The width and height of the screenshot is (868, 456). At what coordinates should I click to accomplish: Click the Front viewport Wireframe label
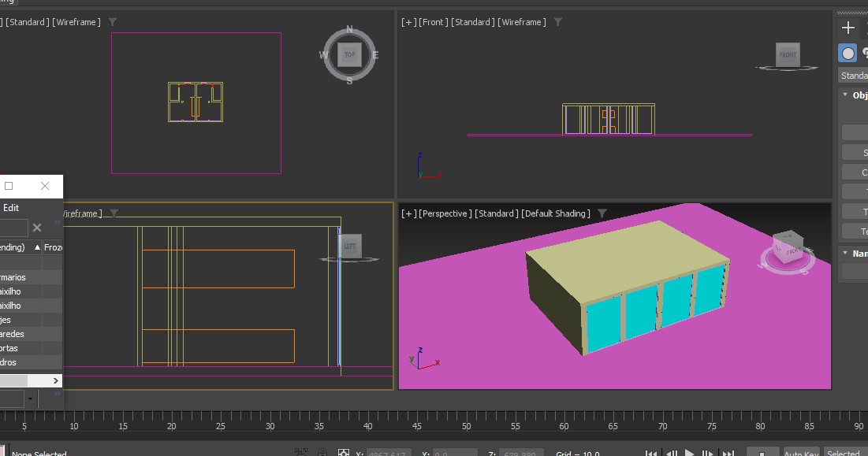pyautogui.click(x=521, y=22)
